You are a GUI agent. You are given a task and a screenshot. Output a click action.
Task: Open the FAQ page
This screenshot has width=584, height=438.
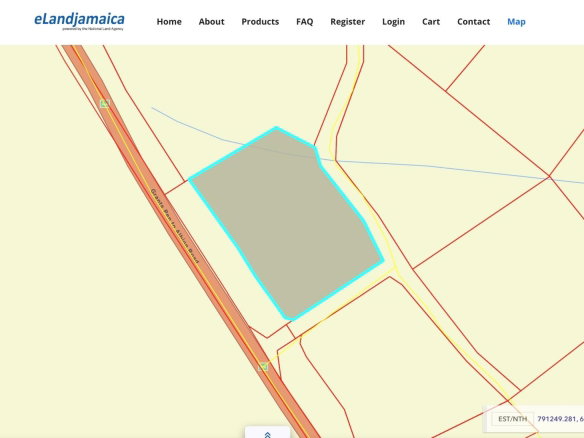tap(305, 22)
